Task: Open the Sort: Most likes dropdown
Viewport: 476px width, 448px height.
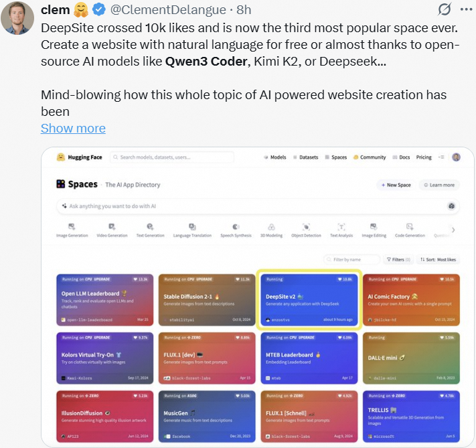Action: click(438, 260)
